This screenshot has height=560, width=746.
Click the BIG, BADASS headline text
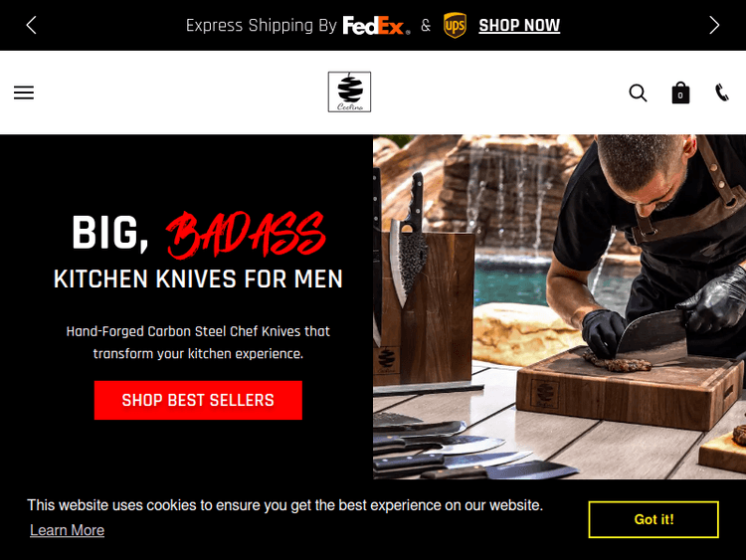[198, 234]
